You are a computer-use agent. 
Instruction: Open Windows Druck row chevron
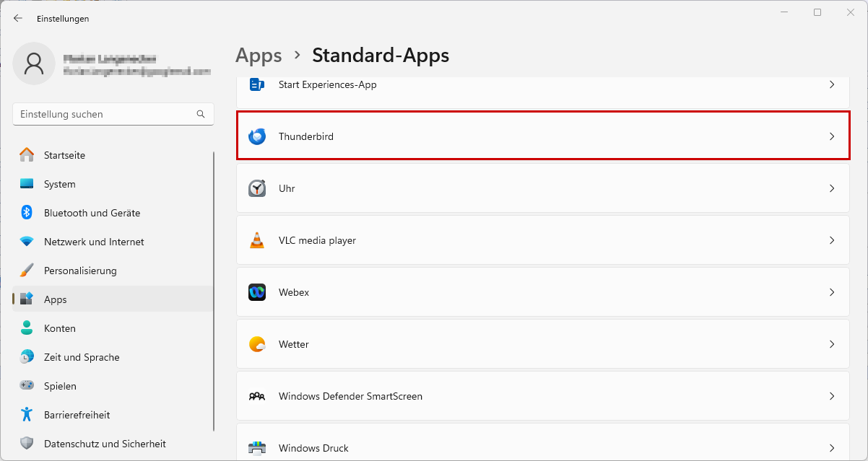[832, 448]
